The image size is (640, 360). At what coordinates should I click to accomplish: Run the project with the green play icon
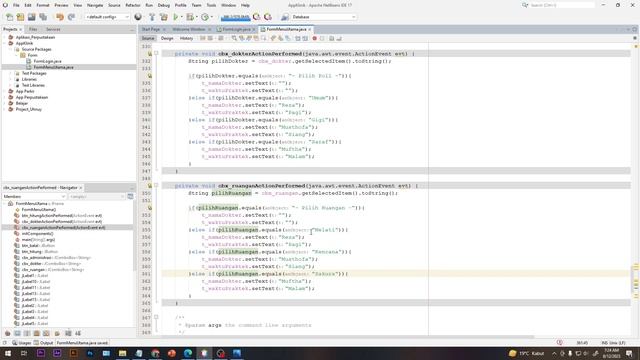coord(176,17)
